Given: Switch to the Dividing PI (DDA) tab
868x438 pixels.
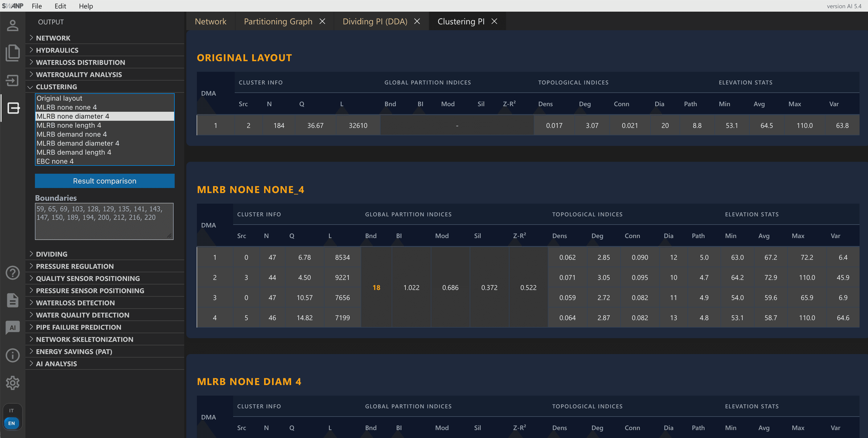Looking at the screenshot, I should (375, 21).
